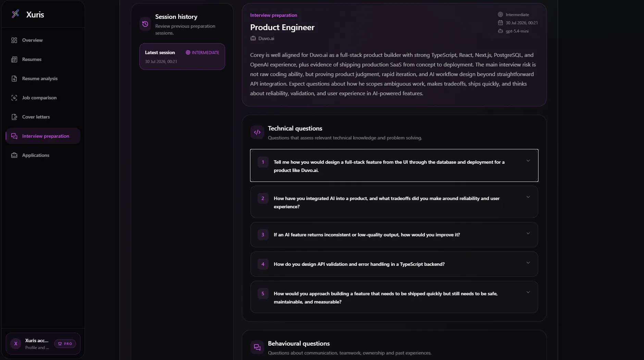Click the Intermediate level text in header
The height and width of the screenshot is (360, 644).
point(517,15)
